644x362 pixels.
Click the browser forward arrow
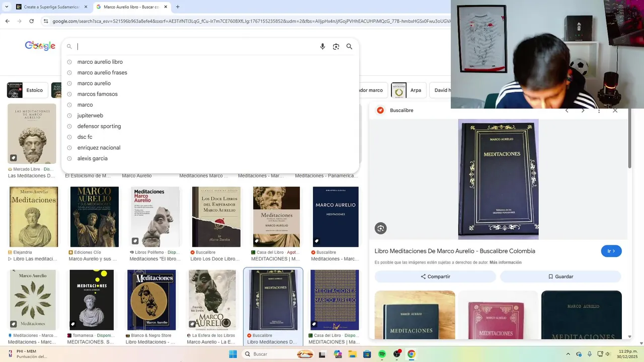point(20,21)
